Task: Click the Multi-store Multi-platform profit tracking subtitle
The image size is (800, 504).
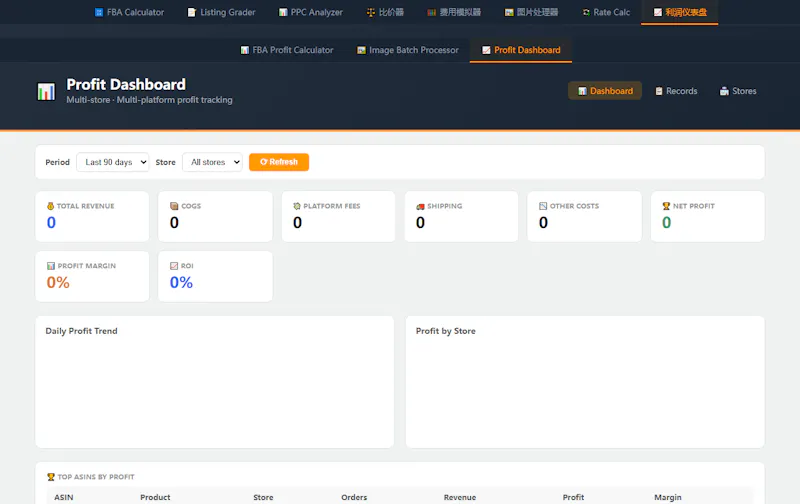Action: 149,100
